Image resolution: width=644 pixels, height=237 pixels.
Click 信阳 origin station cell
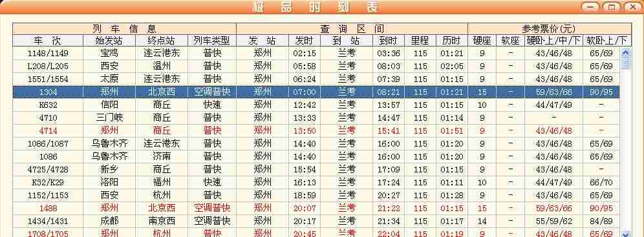pyautogui.click(x=109, y=105)
